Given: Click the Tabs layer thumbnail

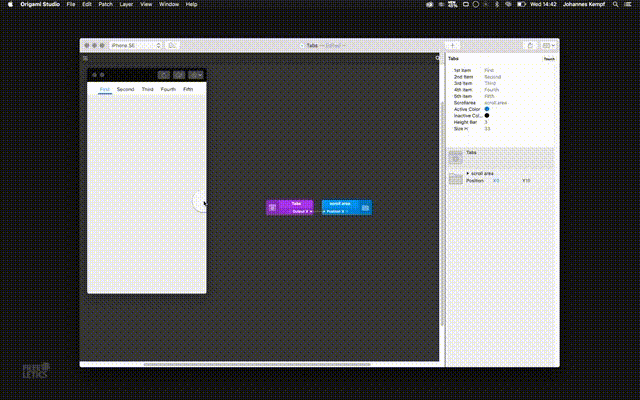Looking at the screenshot, I should click(456, 158).
